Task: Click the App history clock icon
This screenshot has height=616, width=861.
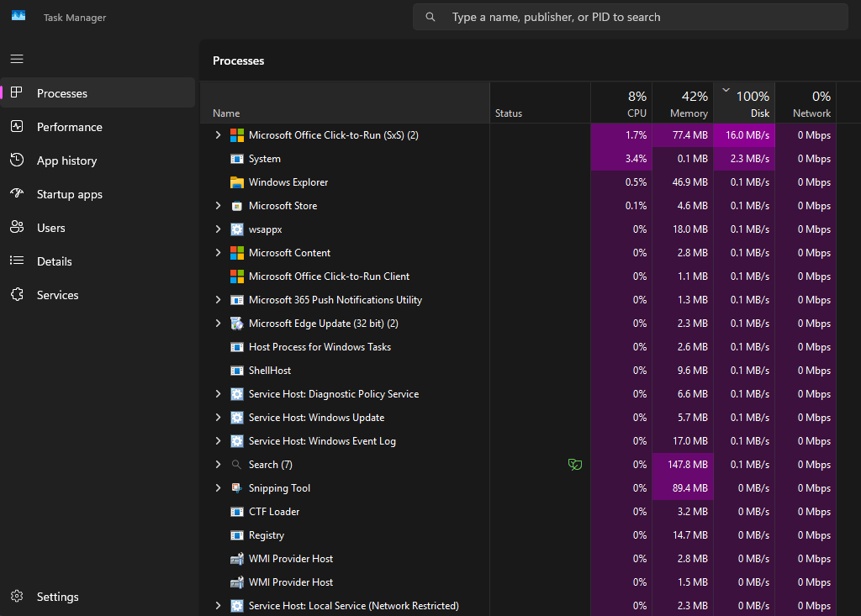Action: (x=17, y=160)
